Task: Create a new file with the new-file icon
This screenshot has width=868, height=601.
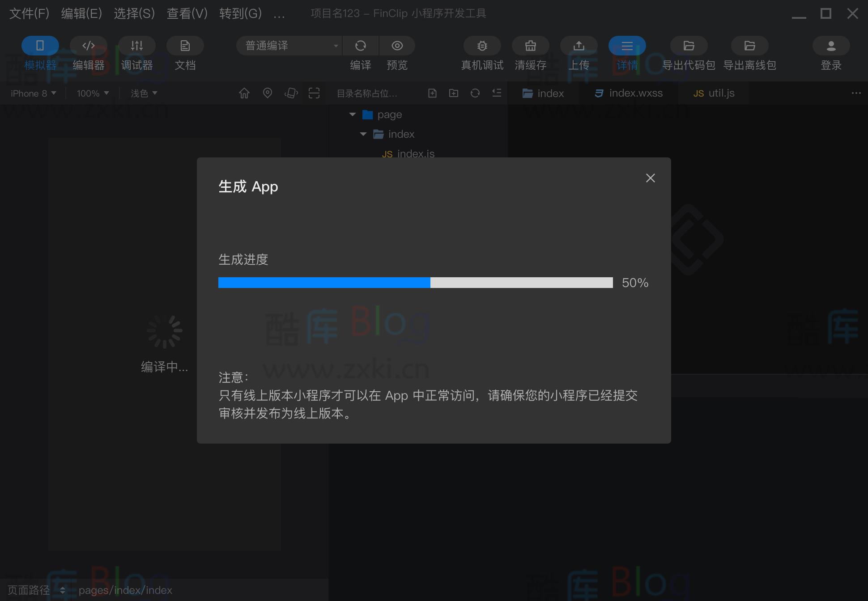Action: 432,93
